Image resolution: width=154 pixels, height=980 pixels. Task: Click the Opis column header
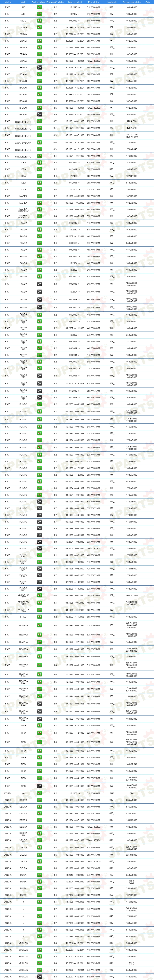coord(148,2)
